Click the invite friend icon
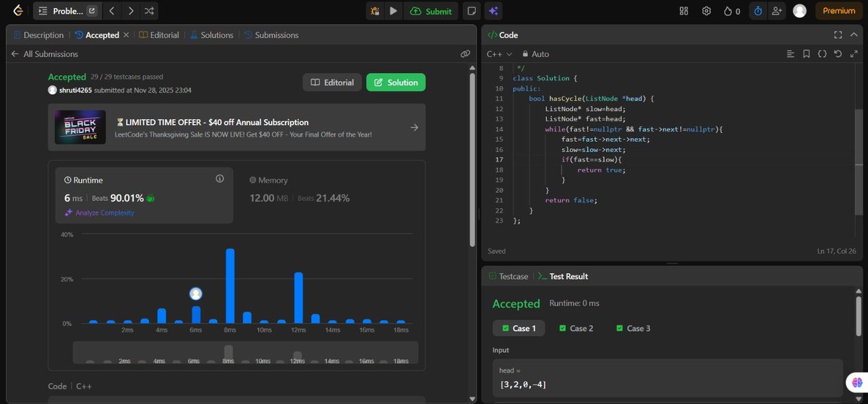868x404 pixels. pyautogui.click(x=778, y=11)
